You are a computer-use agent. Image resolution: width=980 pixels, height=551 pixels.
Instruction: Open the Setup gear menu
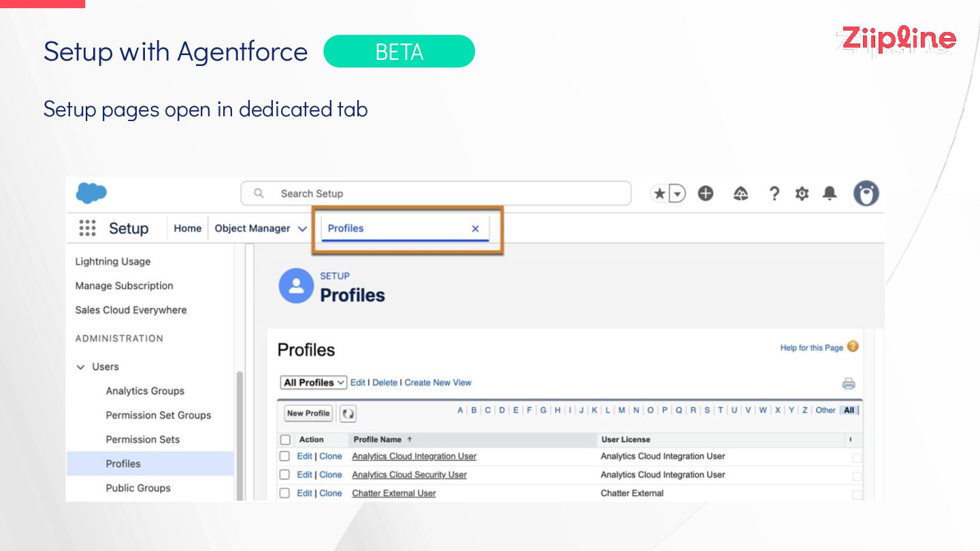click(802, 194)
